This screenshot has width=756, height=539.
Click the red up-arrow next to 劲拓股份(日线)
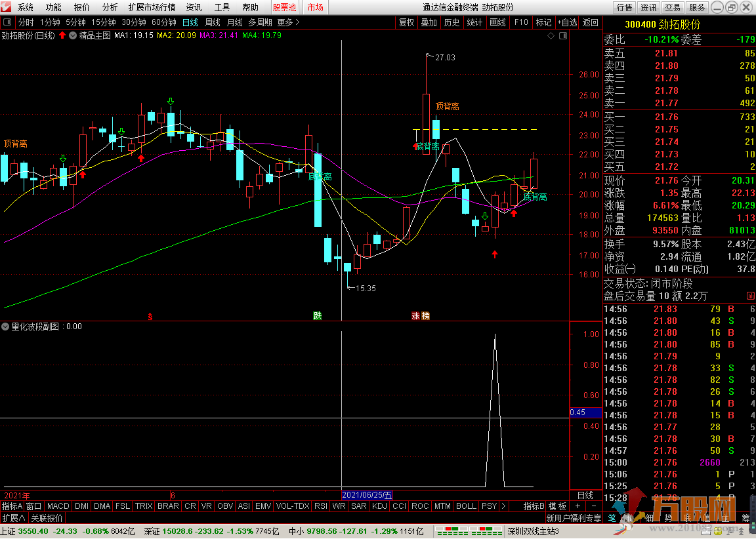(62, 35)
